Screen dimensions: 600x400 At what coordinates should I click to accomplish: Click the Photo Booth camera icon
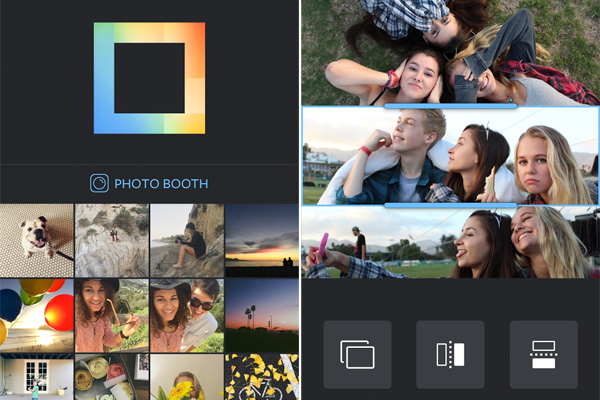(x=99, y=183)
